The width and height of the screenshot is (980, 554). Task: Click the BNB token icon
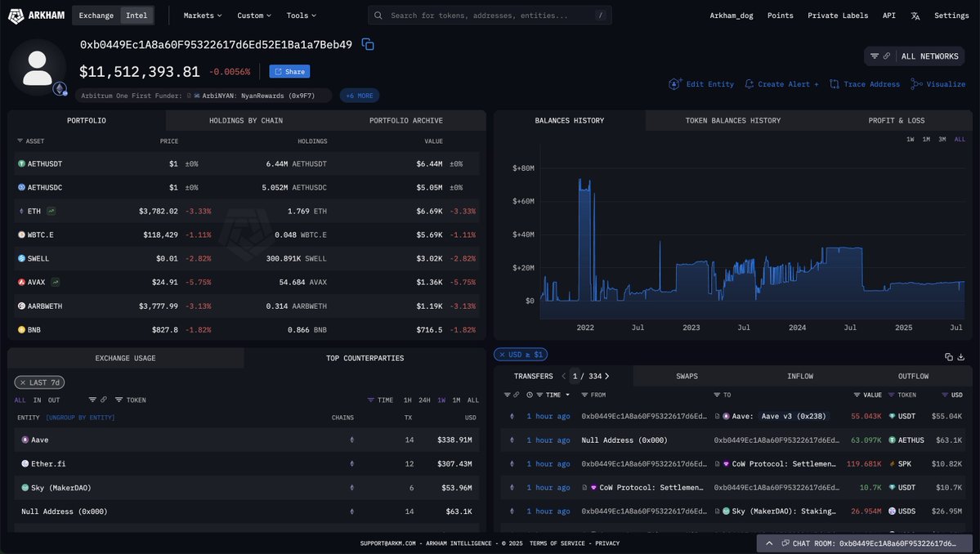pyautogui.click(x=21, y=330)
